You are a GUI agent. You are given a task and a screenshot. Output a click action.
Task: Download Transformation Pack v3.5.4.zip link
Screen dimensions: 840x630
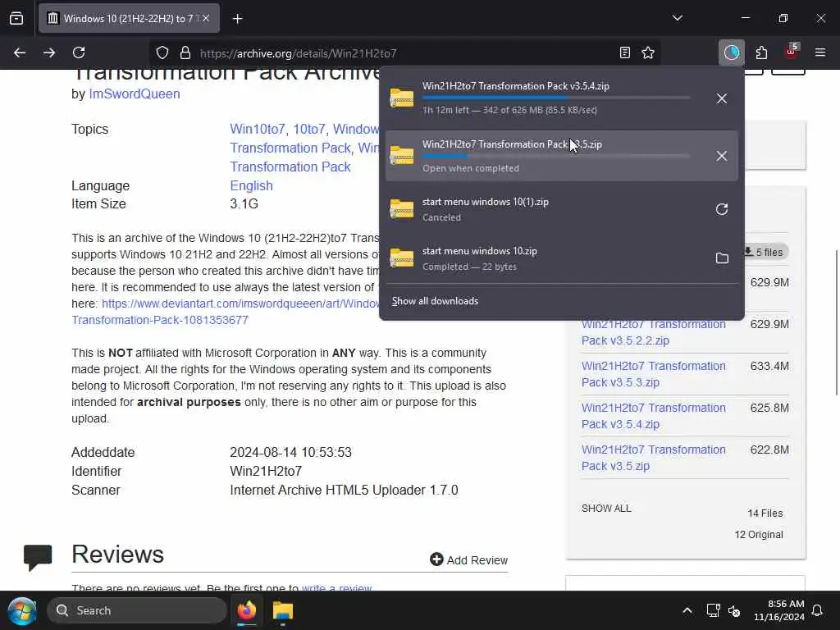click(x=653, y=416)
